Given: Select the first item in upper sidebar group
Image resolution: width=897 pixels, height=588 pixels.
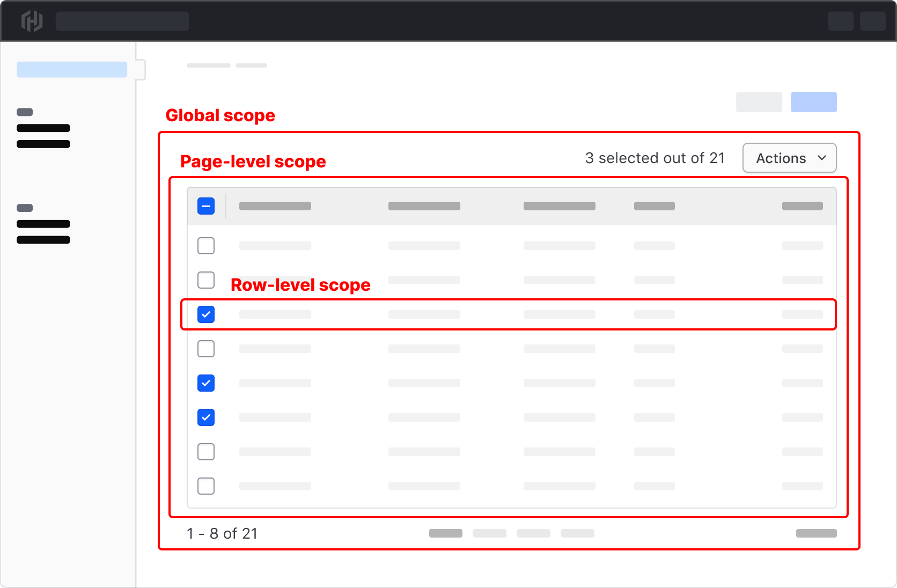Looking at the screenshot, I should coord(43,128).
